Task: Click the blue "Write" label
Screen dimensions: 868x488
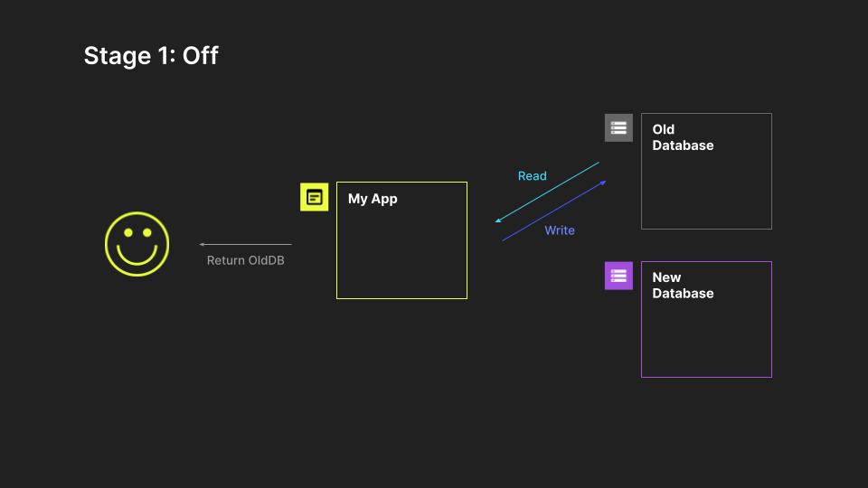Action: pyautogui.click(x=560, y=230)
